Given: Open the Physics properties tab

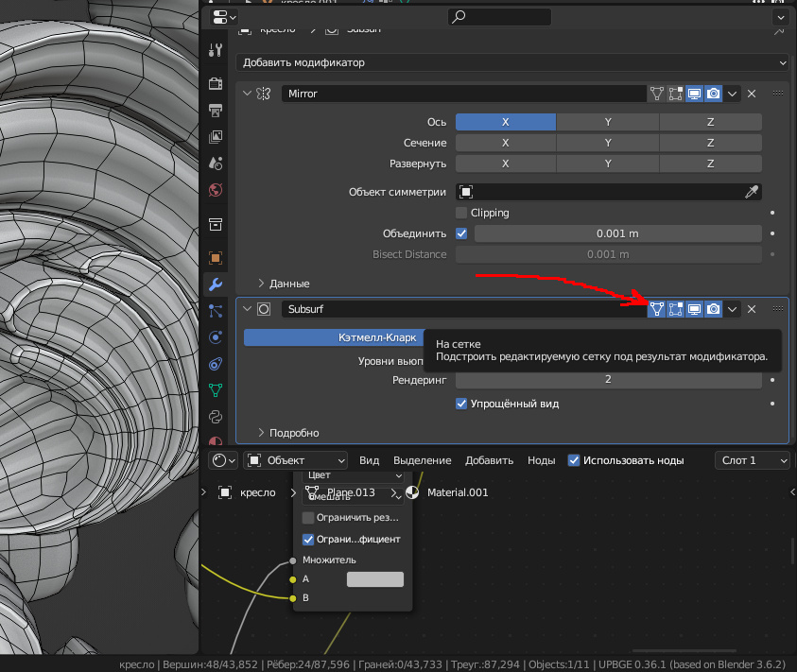Looking at the screenshot, I should click(x=216, y=337).
